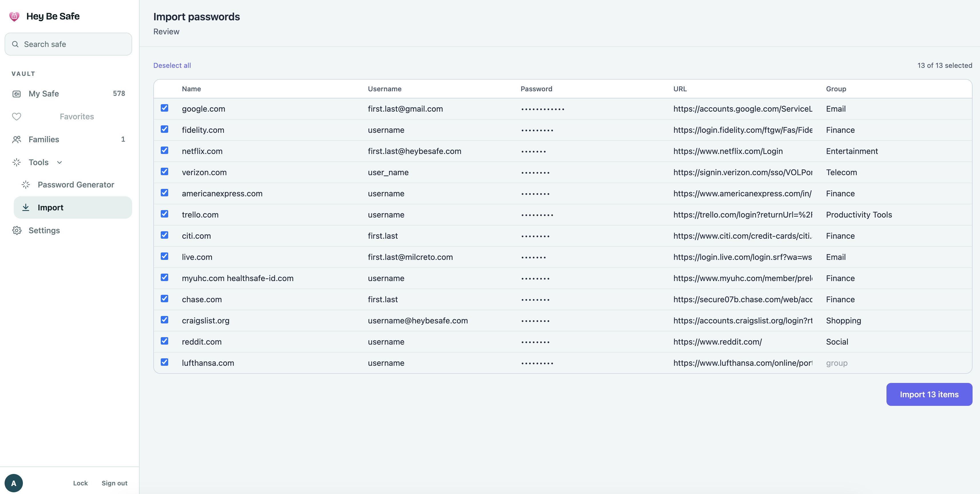This screenshot has width=980, height=494.
Task: Open Families in the sidebar
Action: pos(68,139)
